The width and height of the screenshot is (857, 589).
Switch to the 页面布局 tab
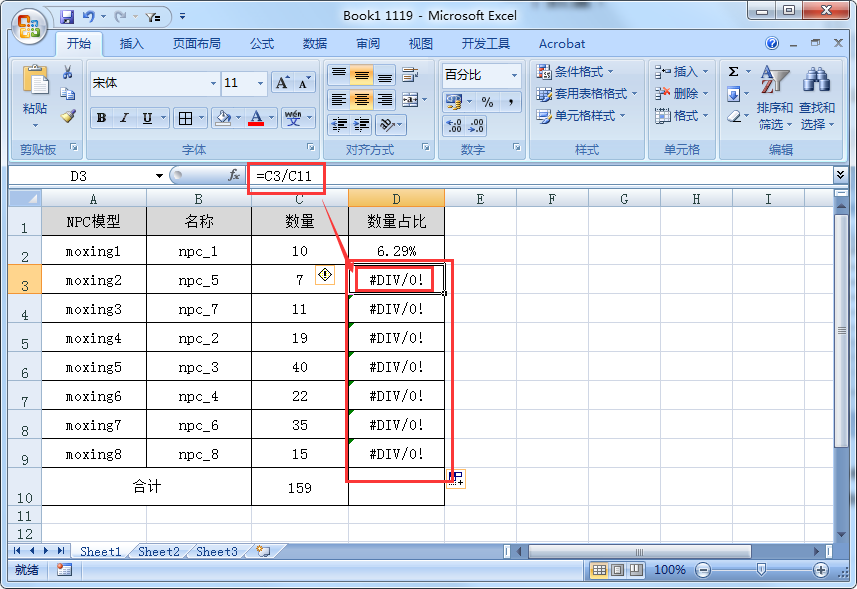(197, 44)
